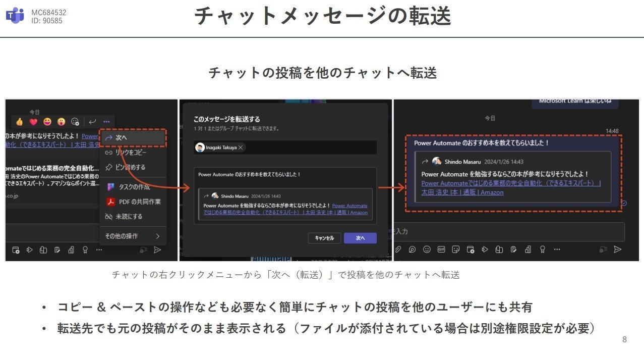Image resolution: width=644 pixels, height=354 pixels.
Task: Click subtitle チャットの投稿を他のチャットへ転送
Action: pyautogui.click(x=323, y=73)
